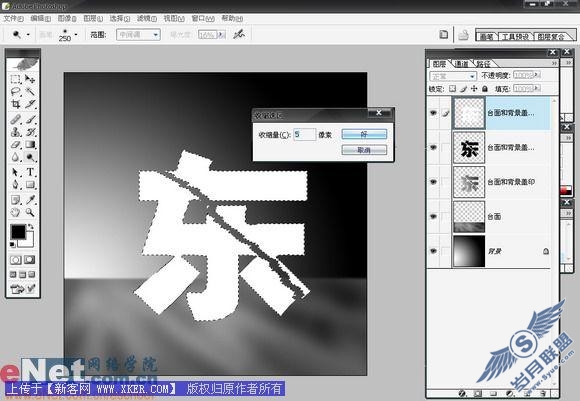This screenshot has height=401, width=580.
Task: Open the 图层复合 palette well tab
Action: 551,37
